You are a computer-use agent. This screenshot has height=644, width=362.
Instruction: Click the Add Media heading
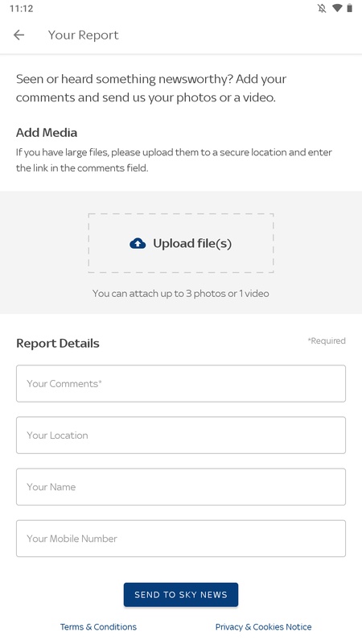pos(47,133)
